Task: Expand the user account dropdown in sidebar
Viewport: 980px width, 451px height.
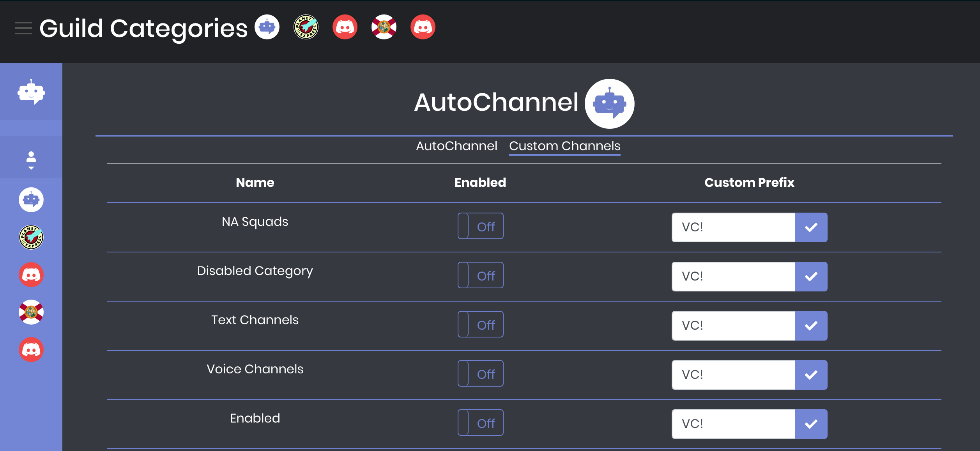Action: pos(31,160)
